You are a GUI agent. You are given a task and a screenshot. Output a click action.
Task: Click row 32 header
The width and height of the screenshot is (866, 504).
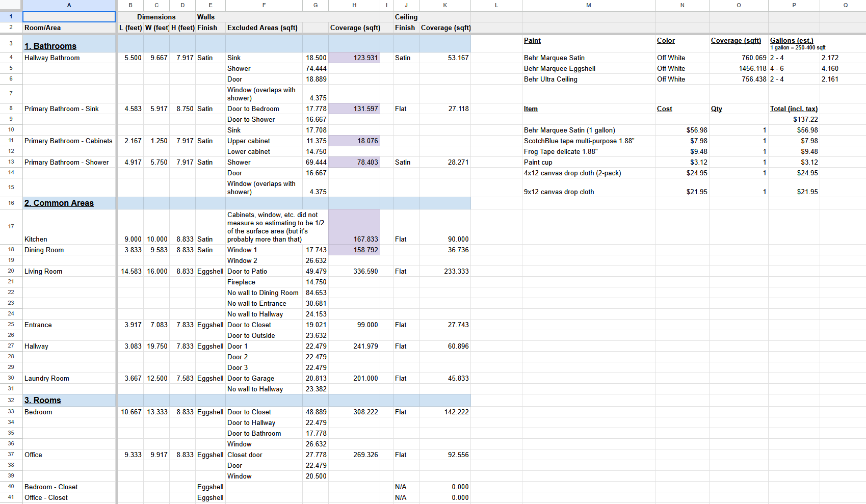(x=11, y=400)
